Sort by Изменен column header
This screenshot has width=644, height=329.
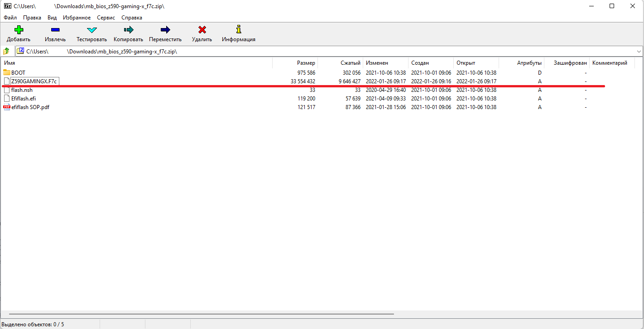pyautogui.click(x=377, y=63)
